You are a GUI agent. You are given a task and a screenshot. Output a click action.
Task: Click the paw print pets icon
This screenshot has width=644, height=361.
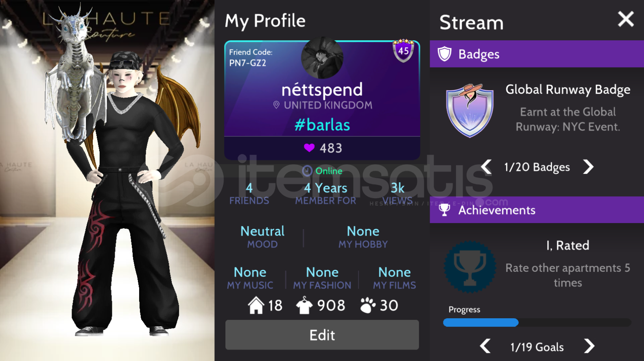click(x=368, y=305)
